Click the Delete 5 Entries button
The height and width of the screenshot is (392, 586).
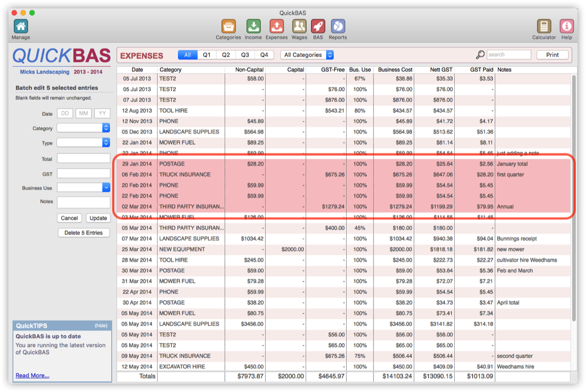pos(83,233)
